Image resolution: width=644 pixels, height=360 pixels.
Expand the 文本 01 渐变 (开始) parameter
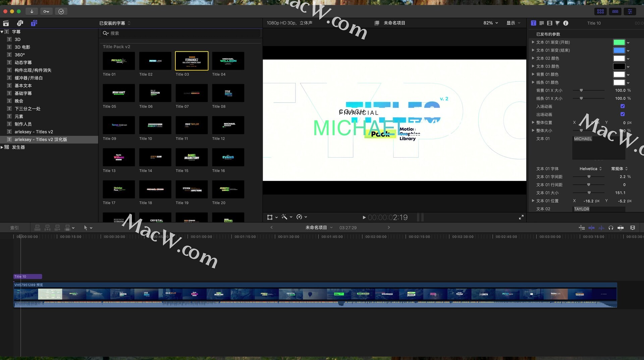click(533, 42)
